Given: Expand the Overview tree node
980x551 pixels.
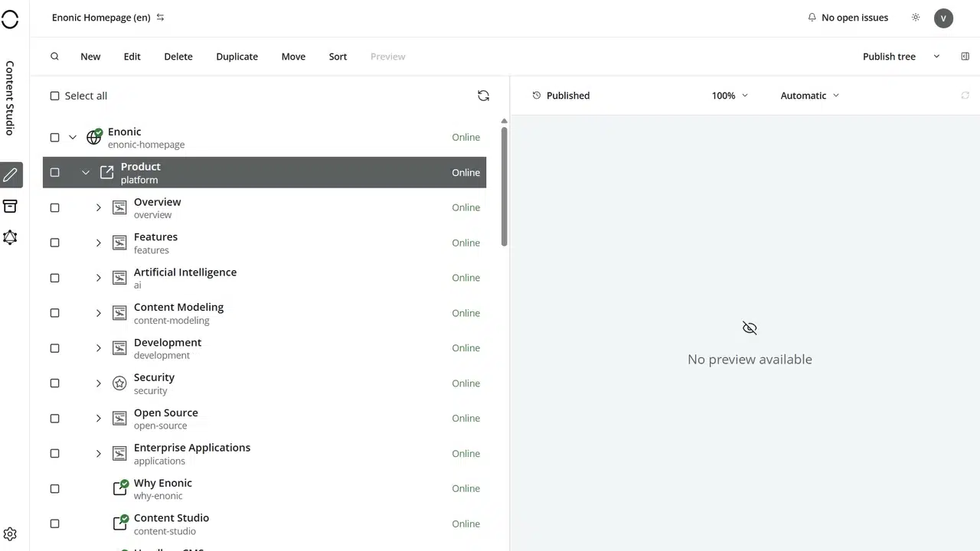Looking at the screenshot, I should point(98,207).
